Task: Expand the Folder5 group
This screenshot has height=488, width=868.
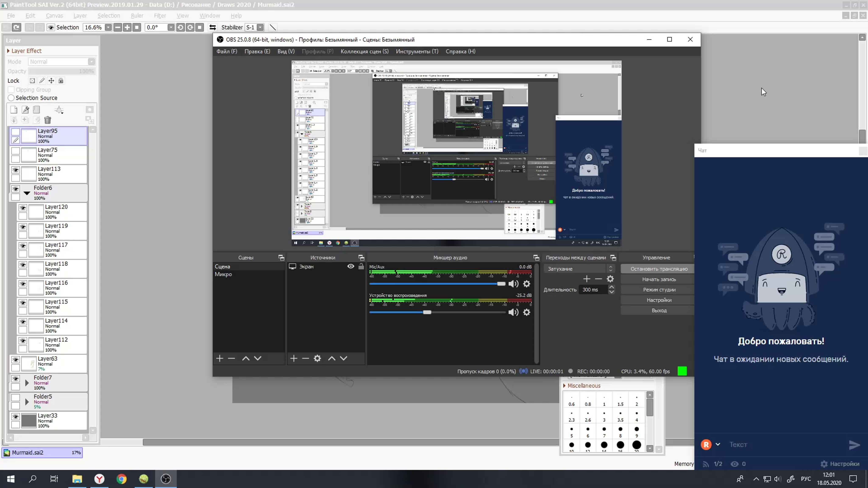Action: click(x=27, y=402)
